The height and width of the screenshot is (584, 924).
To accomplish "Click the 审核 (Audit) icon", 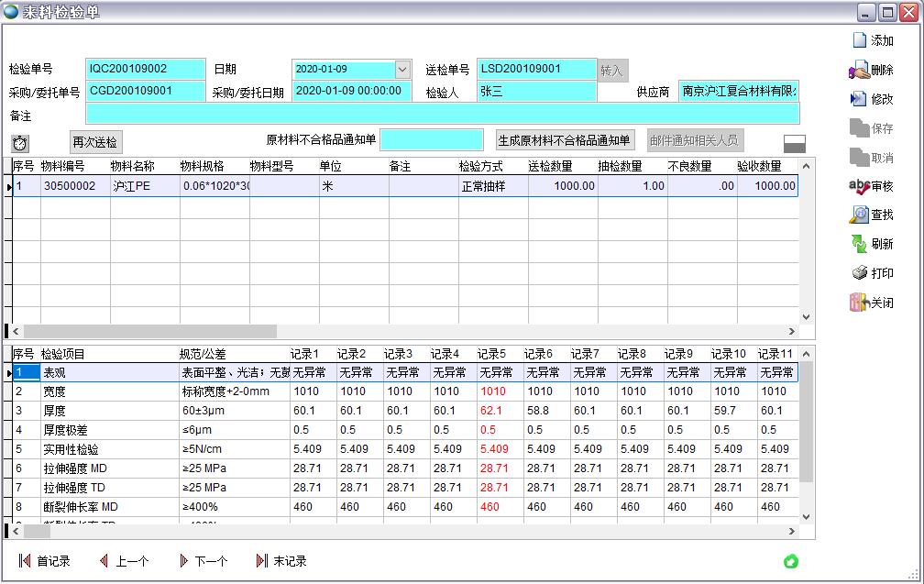I will pyautogui.click(x=859, y=186).
